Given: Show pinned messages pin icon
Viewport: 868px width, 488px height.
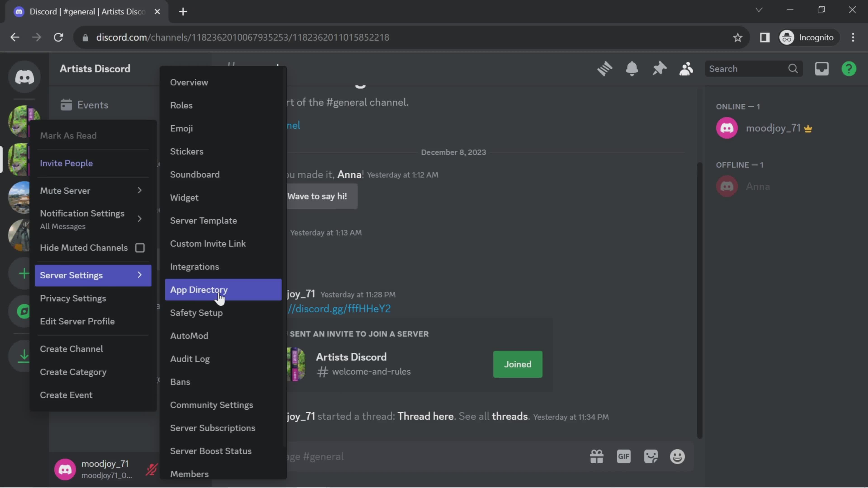Looking at the screenshot, I should point(659,69).
